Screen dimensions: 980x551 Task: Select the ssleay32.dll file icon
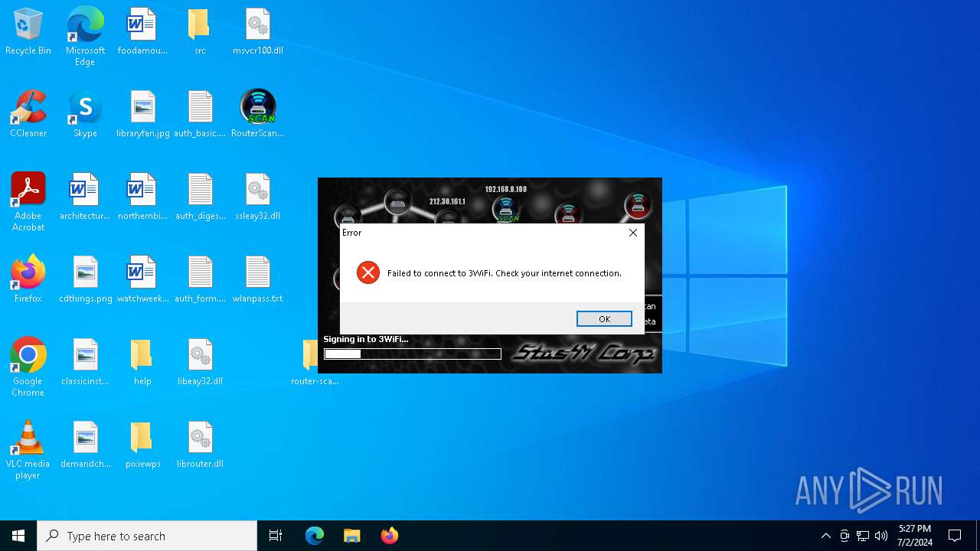coord(258,197)
